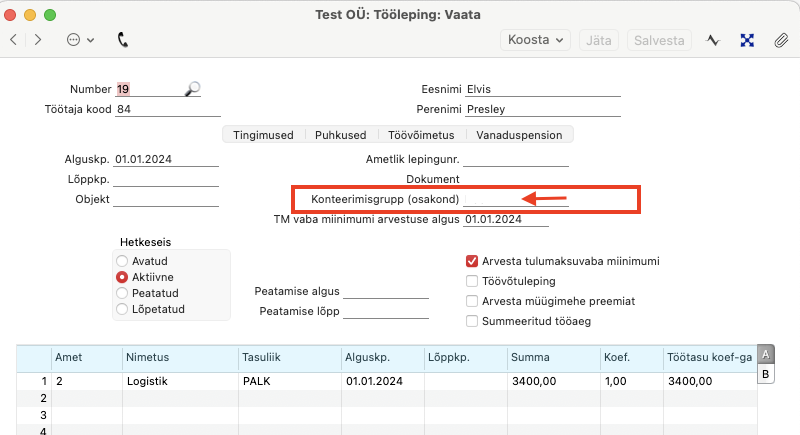The width and height of the screenshot is (800, 435).
Task: Go to next record arrow
Action: click(38, 40)
